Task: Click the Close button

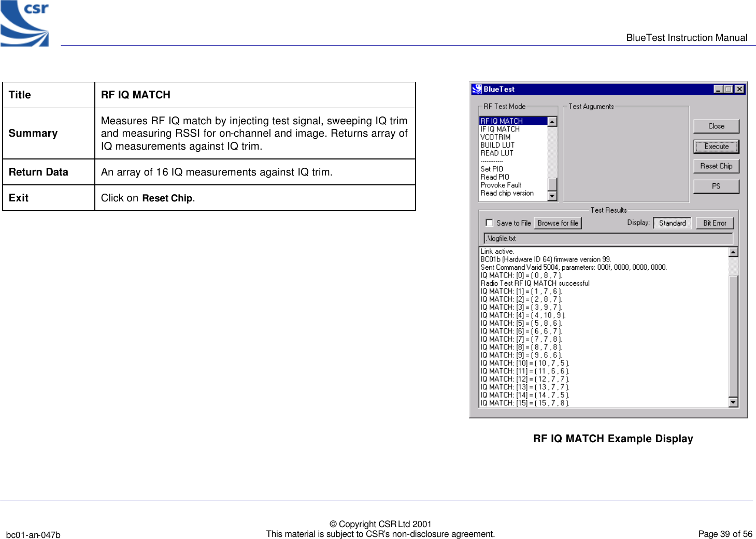Action: 716,126
